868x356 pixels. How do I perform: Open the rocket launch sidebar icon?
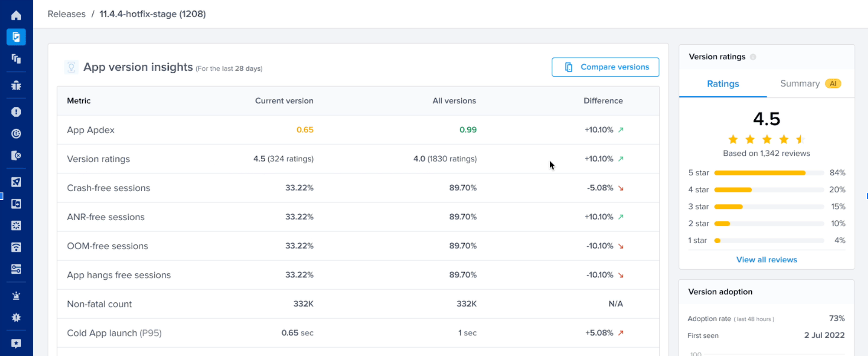[16, 182]
